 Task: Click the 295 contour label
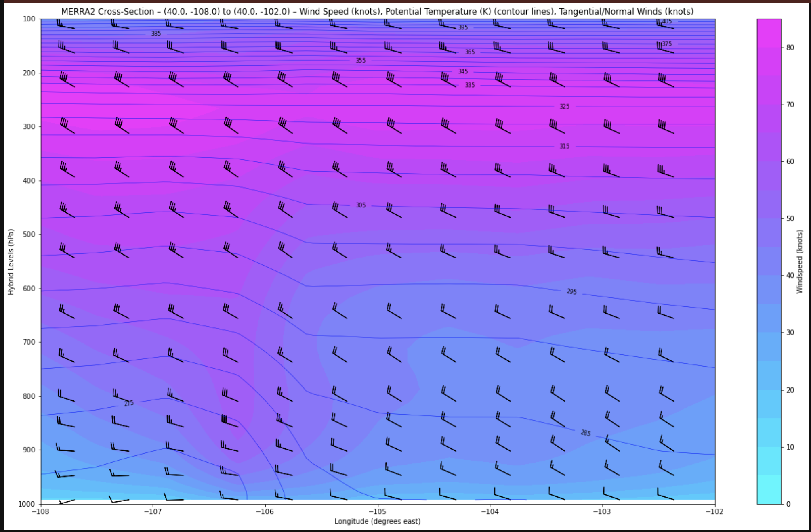click(572, 291)
